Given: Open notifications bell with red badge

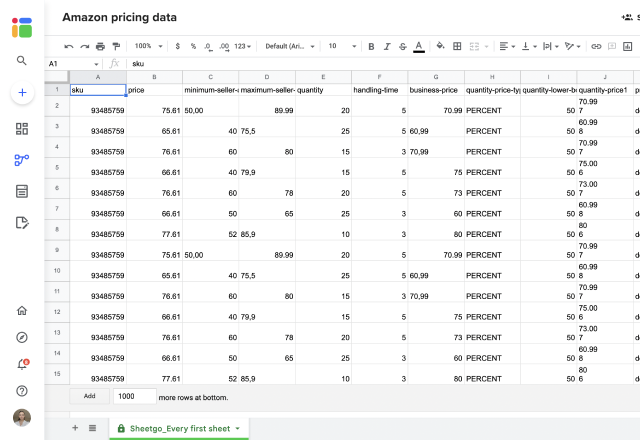Looking at the screenshot, I should [22, 364].
